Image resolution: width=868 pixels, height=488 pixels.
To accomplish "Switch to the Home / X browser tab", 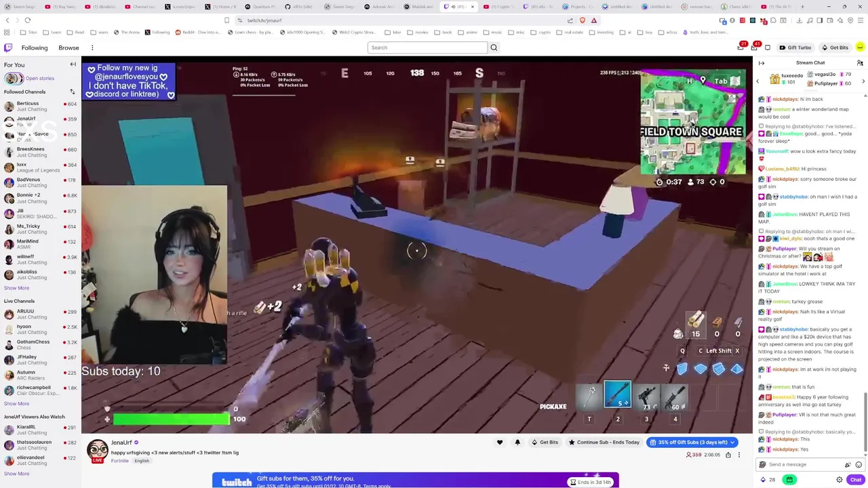I will [220, 6].
